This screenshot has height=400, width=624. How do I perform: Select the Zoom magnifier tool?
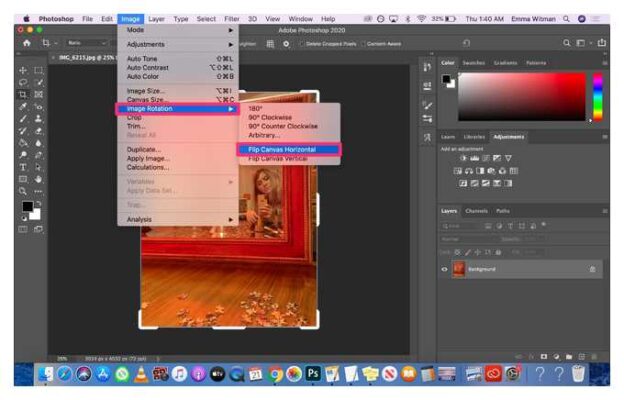point(23,191)
